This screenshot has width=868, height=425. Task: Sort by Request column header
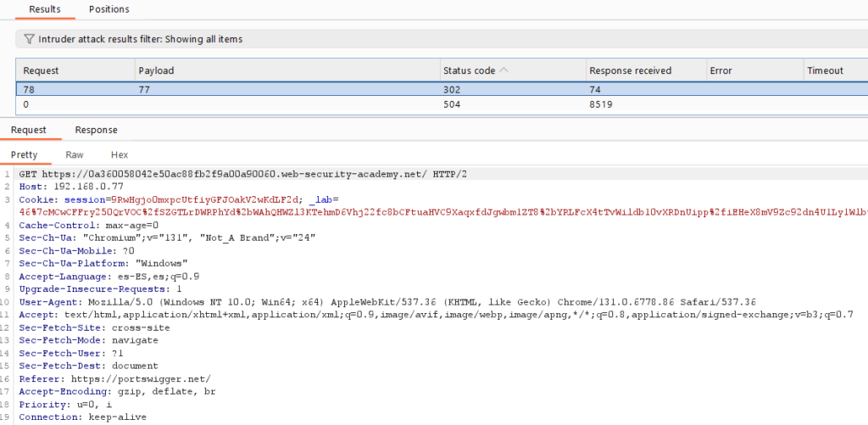pos(76,70)
